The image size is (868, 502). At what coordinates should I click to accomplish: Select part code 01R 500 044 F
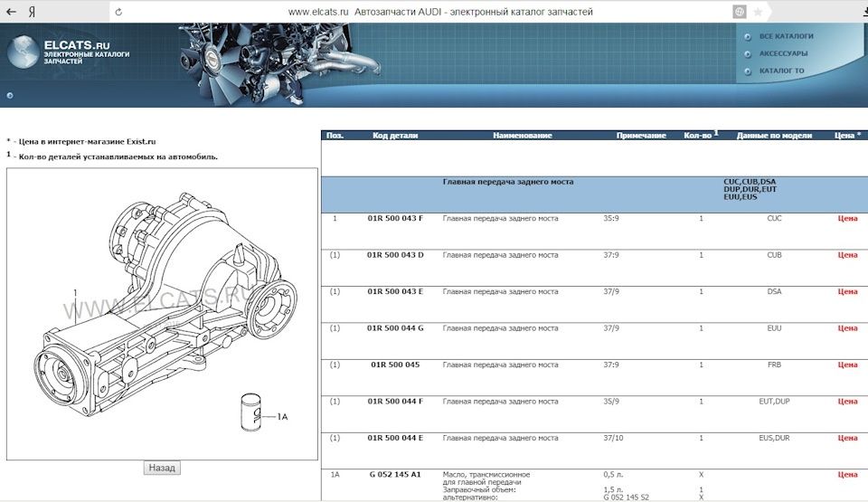395,402
